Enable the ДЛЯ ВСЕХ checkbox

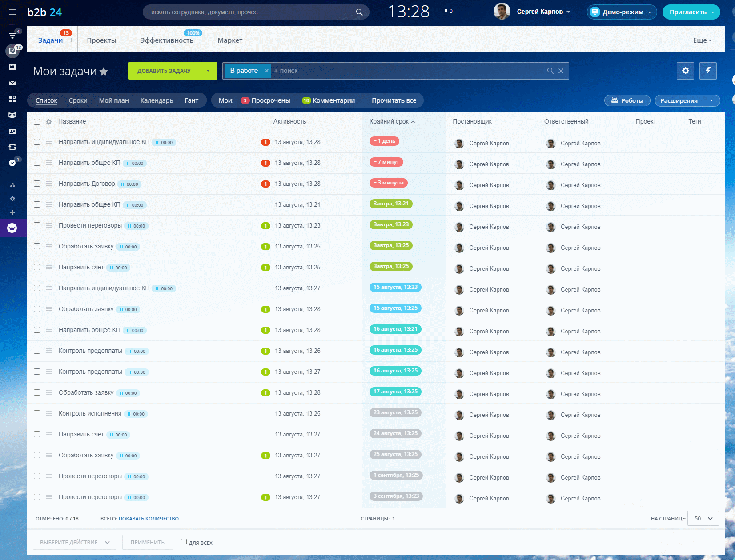click(x=184, y=542)
